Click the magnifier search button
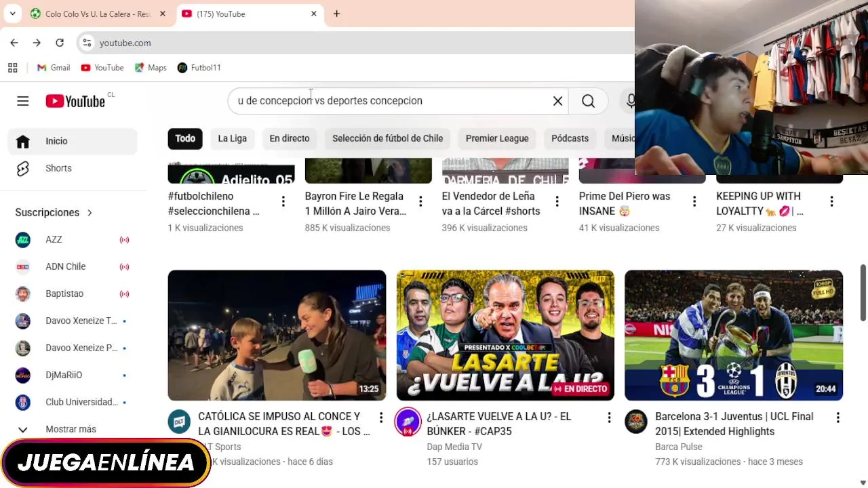 (x=588, y=101)
